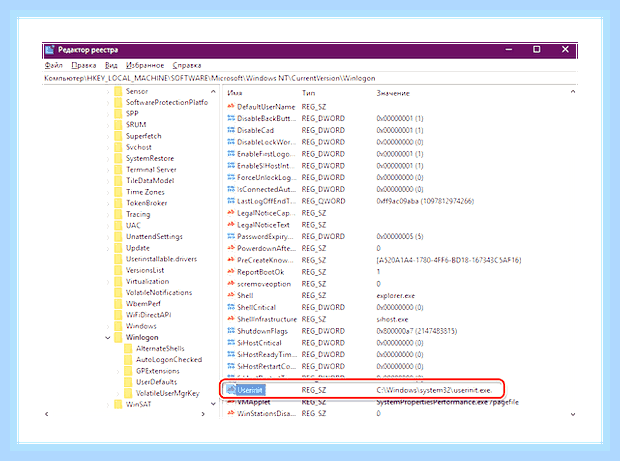The image size is (620, 461).
Task: Click the sihost.exe value data
Action: click(x=392, y=319)
